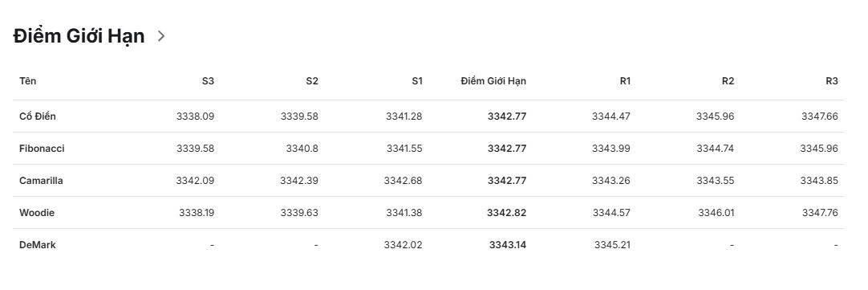Click the Fibonacci S2 value 3340.8
The width and height of the screenshot is (868, 290).
(302, 149)
